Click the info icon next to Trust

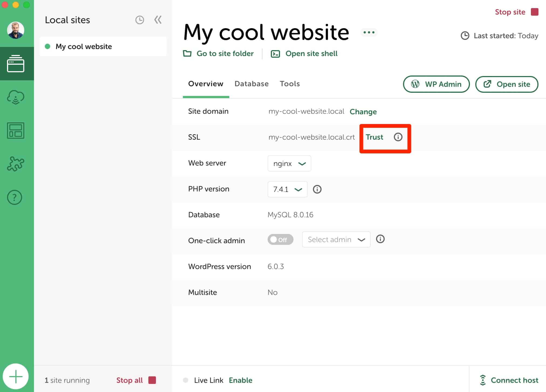pyautogui.click(x=398, y=137)
